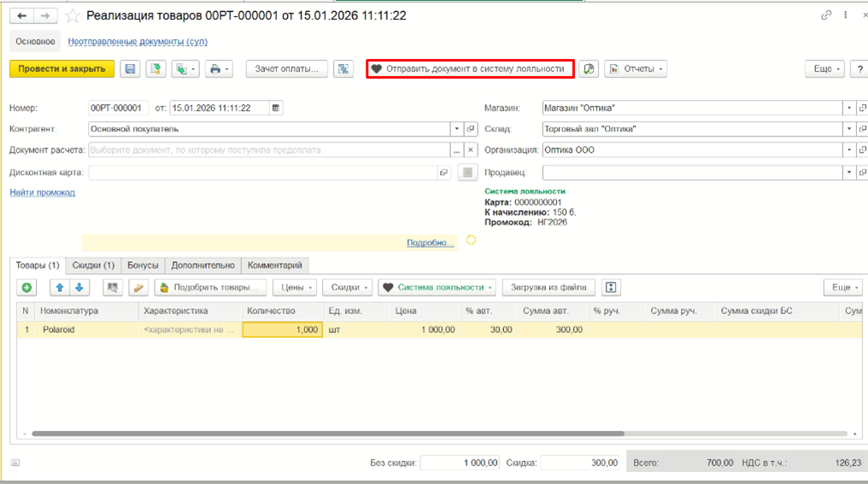Move row up with blue up arrow

pyautogui.click(x=60, y=287)
